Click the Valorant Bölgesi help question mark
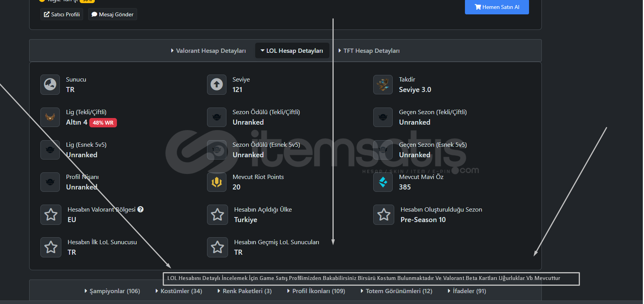Screen dimensions: 644x304 pyautogui.click(x=141, y=209)
